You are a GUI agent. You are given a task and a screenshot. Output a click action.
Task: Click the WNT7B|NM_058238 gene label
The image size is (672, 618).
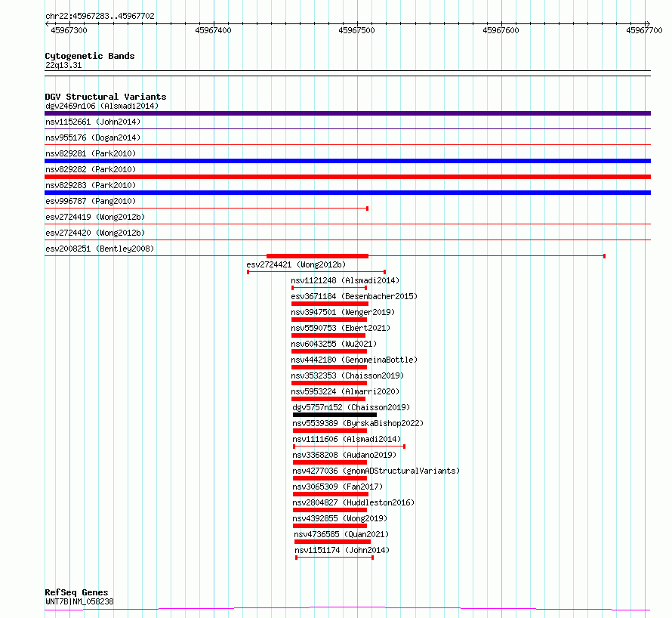tap(80, 601)
